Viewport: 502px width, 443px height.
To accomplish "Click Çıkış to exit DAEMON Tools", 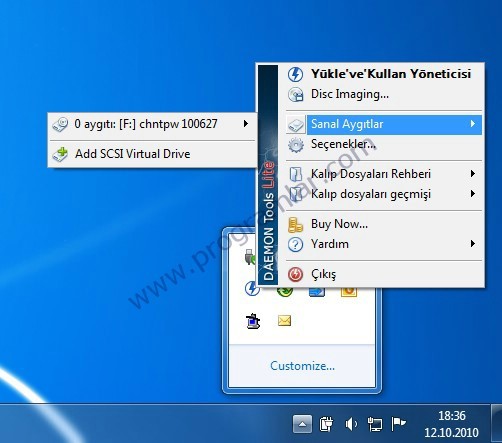I will click(384, 274).
